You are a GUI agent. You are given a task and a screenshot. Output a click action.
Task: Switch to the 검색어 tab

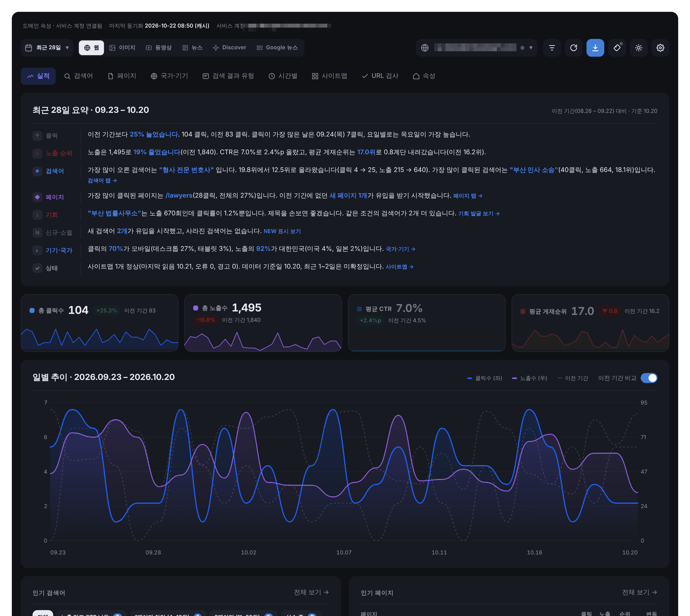[x=78, y=76]
